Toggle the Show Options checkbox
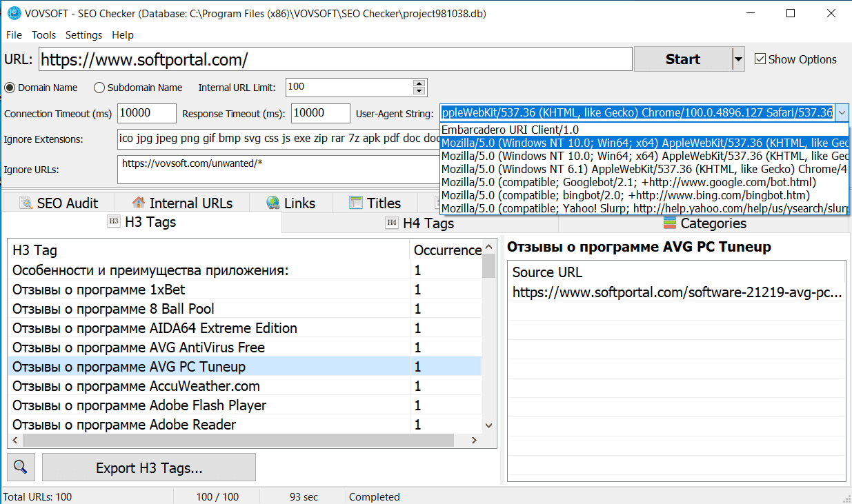 (x=760, y=59)
